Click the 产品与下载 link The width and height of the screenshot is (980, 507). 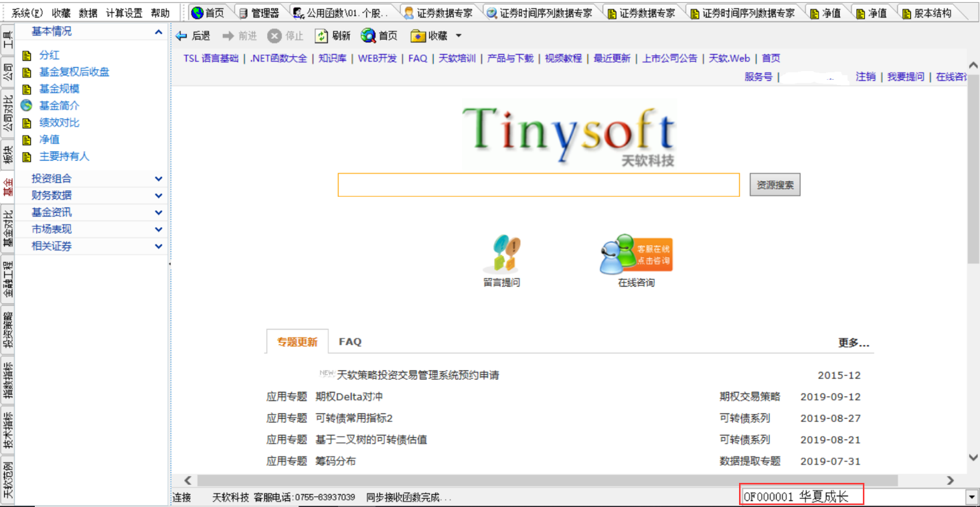511,58
